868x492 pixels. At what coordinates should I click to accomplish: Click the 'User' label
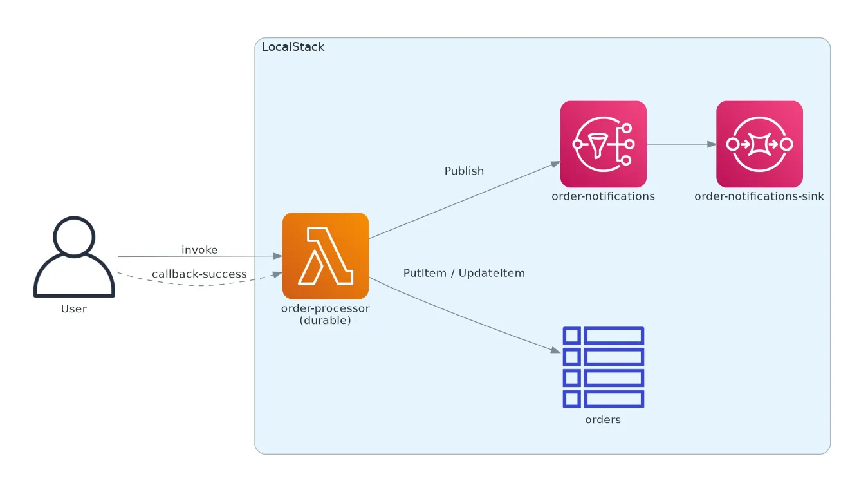pos(74,308)
